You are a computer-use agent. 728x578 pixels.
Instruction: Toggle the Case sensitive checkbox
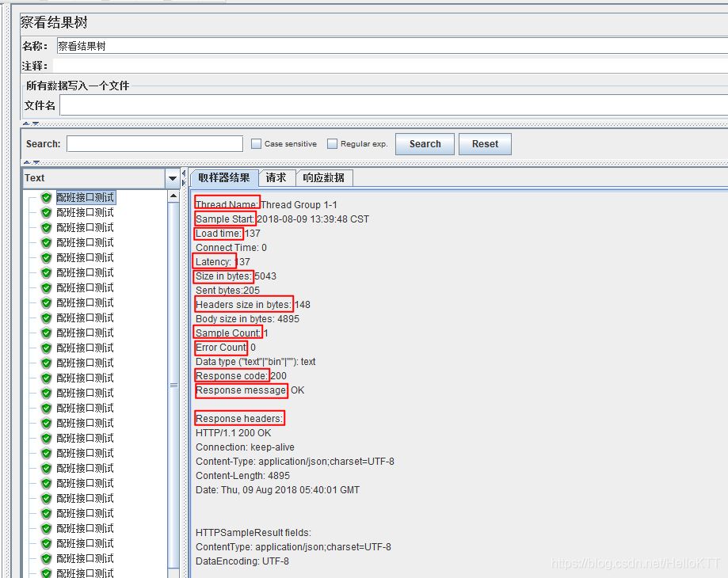point(257,144)
